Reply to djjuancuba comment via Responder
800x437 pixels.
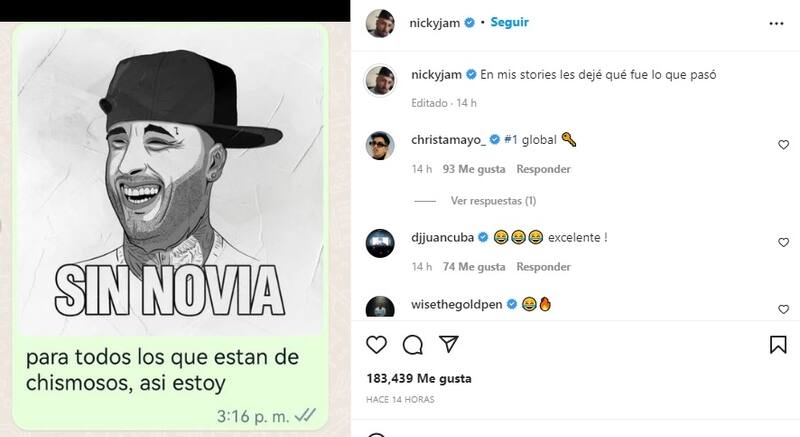(x=543, y=267)
